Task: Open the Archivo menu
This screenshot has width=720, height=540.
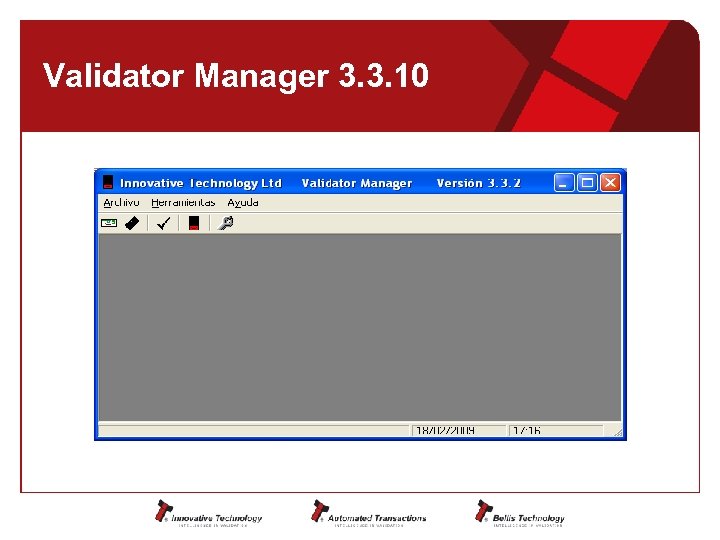Action: click(x=121, y=202)
